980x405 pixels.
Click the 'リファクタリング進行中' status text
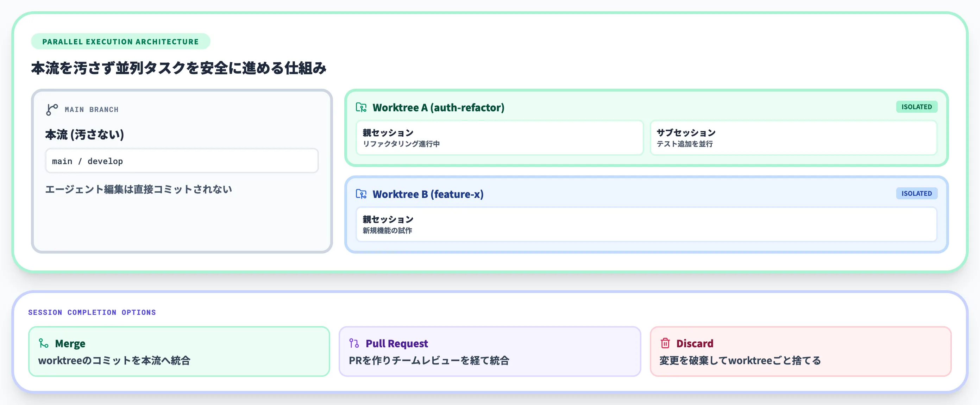pyautogui.click(x=401, y=144)
